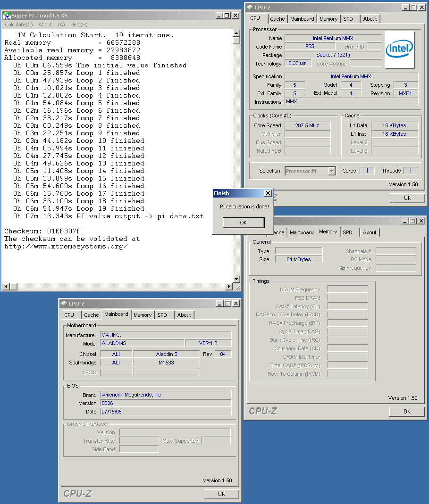Image resolution: width=429 pixels, height=504 pixels.
Task: Click the BIOS Brand American Megatrends field
Action: pos(166,395)
